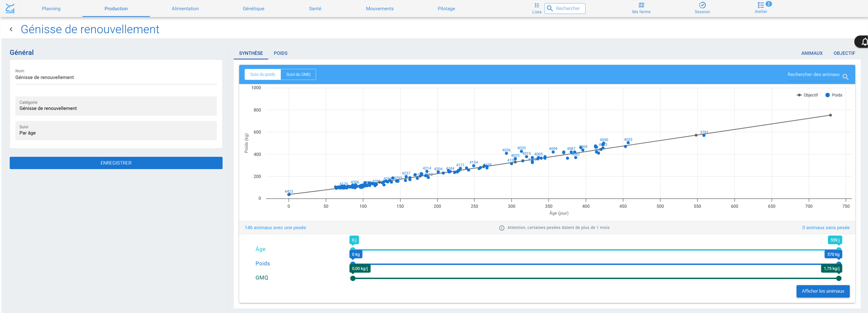
Task: Open Ma ferme map icon
Action: point(641,8)
